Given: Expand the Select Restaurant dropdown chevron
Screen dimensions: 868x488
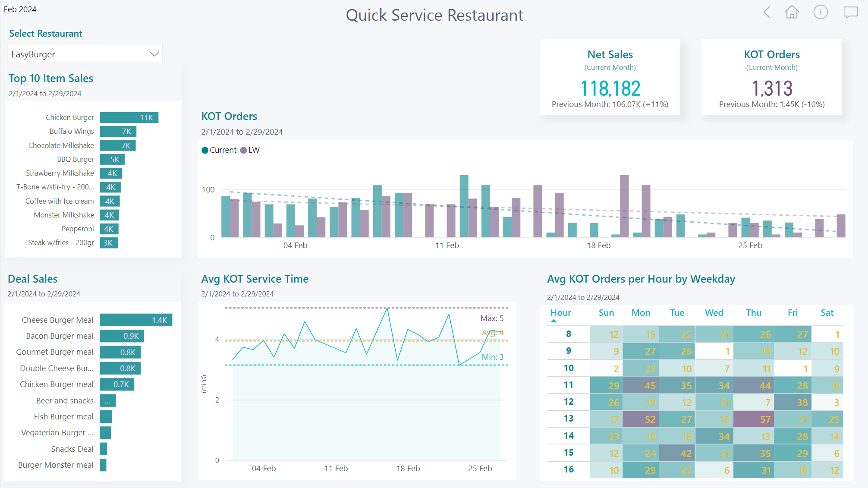Looking at the screenshot, I should point(154,54).
